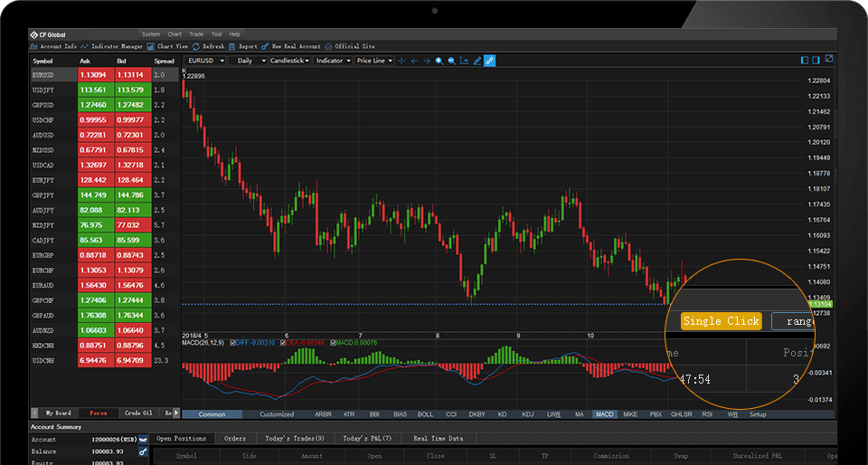This screenshot has height=465, width=868.
Task: Zoom out of the chart
Action: click(451, 61)
